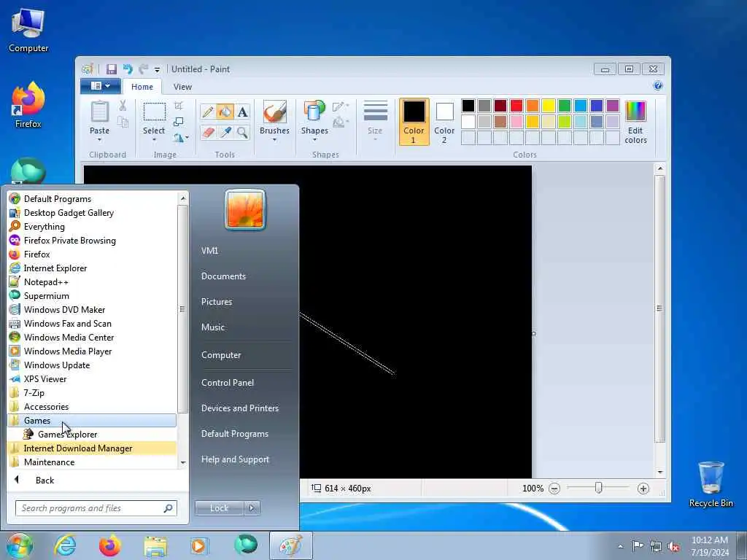Expand the Maintenance folder
The image size is (747, 560).
click(x=92, y=462)
